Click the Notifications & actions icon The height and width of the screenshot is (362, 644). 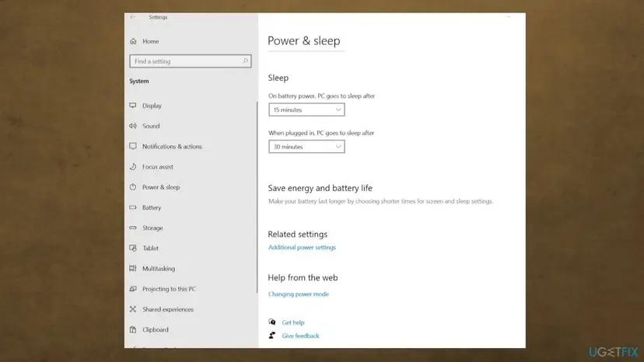pyautogui.click(x=133, y=146)
